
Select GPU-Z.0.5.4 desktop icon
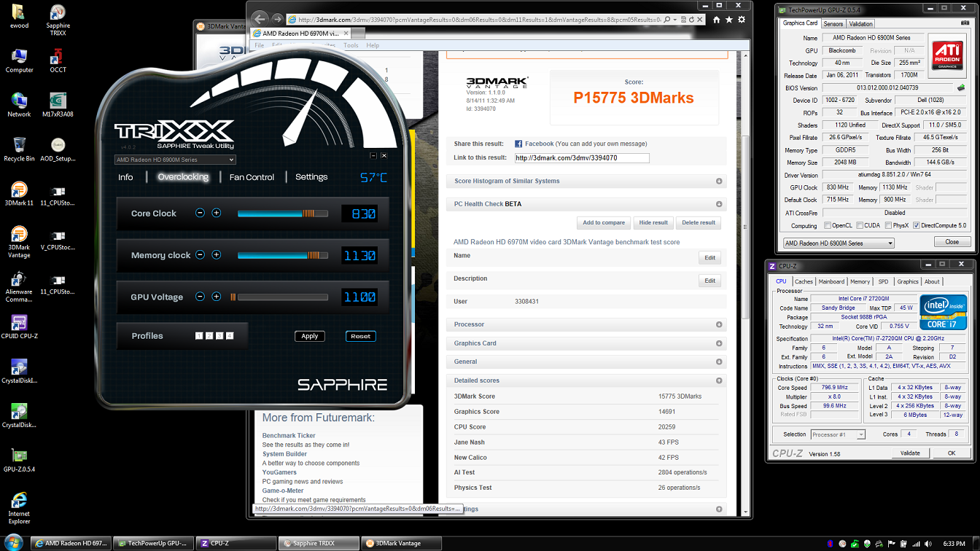point(19,460)
